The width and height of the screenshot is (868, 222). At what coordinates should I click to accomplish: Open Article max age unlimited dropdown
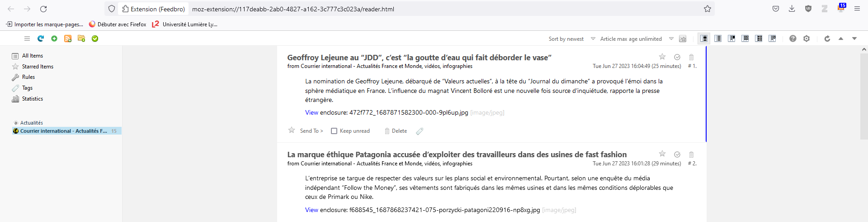[x=637, y=39]
